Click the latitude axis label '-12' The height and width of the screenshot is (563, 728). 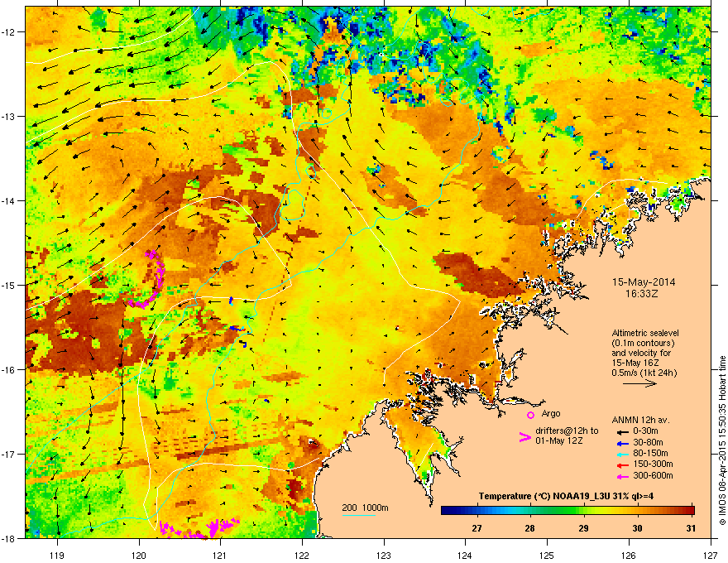pyautogui.click(x=9, y=32)
